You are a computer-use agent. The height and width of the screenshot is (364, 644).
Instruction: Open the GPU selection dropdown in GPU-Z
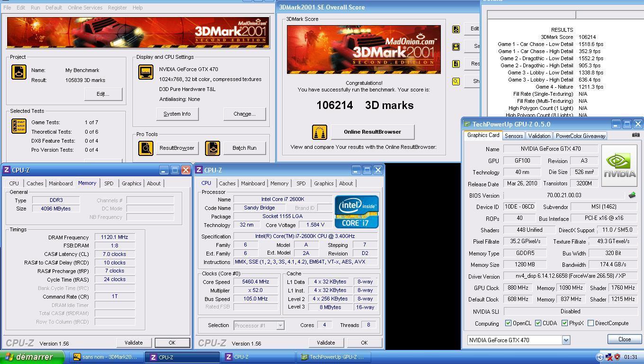point(565,340)
